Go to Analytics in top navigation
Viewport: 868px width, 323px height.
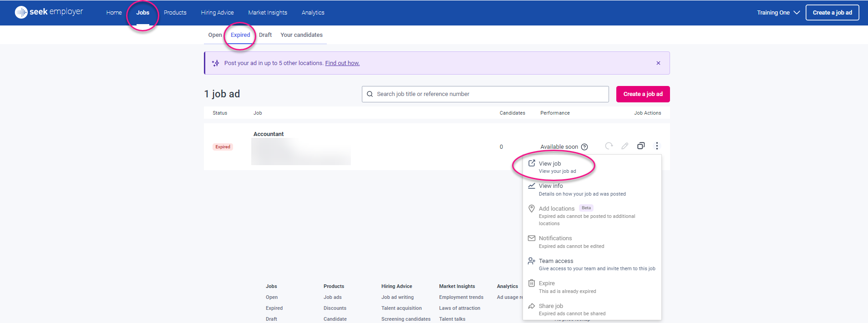click(x=313, y=13)
